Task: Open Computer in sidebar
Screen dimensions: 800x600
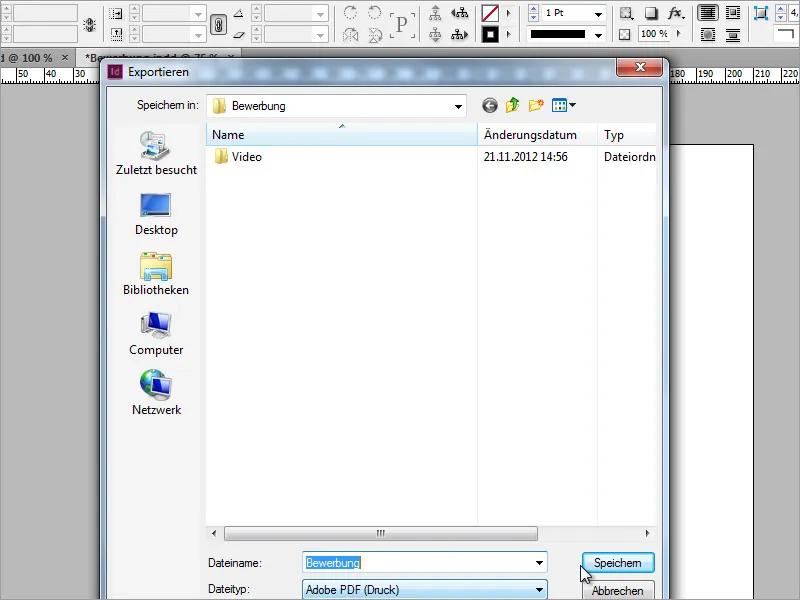Action: [x=156, y=334]
